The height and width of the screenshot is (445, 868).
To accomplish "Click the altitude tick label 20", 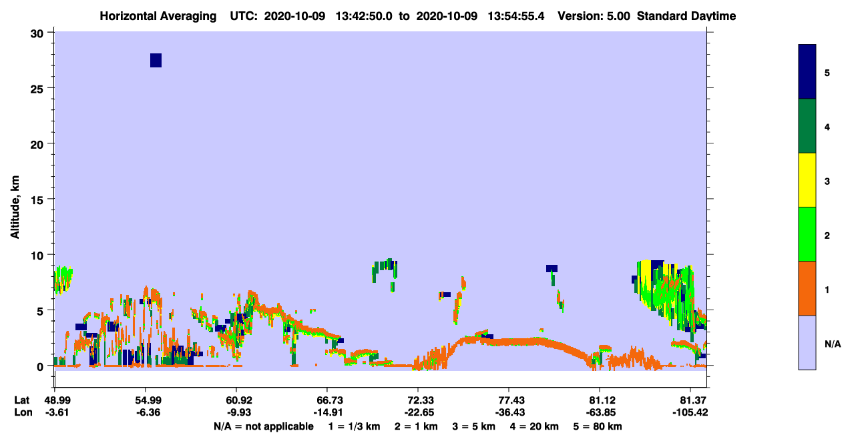I will 39,144.
